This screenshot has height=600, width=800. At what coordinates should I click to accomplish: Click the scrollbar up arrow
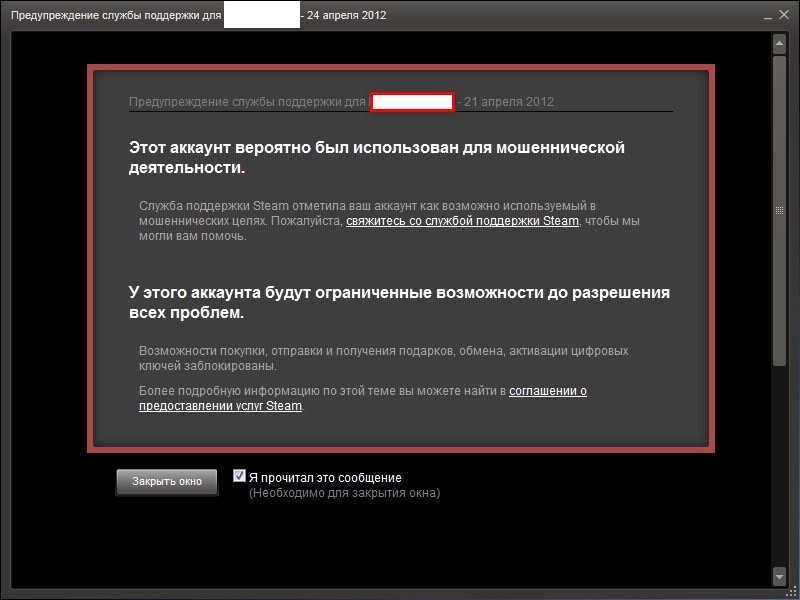click(780, 42)
